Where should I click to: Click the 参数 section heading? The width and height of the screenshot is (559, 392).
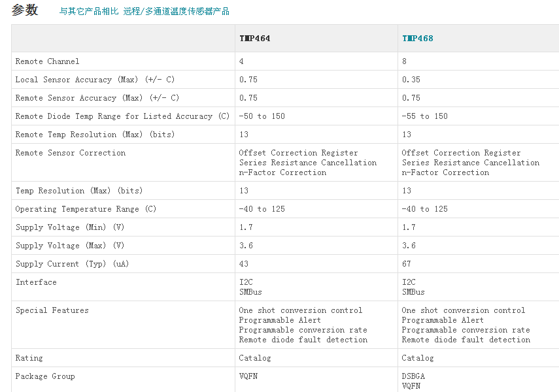(25, 10)
